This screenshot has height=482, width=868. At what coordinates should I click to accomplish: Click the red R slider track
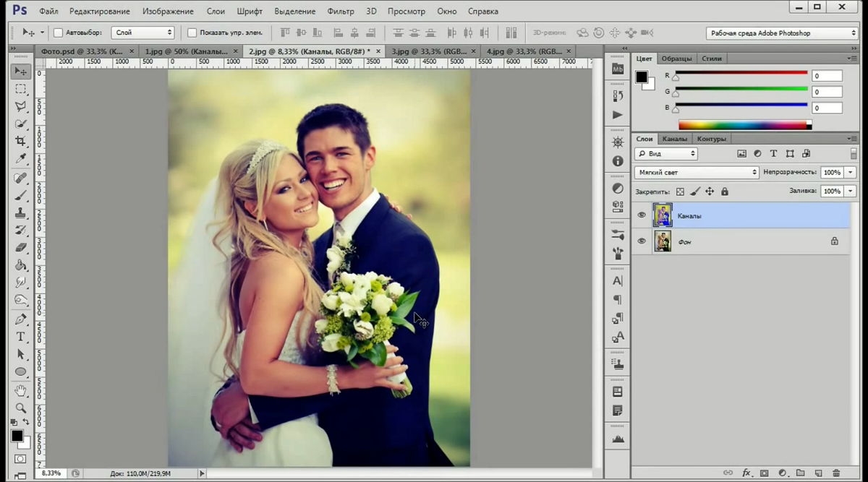pos(741,72)
